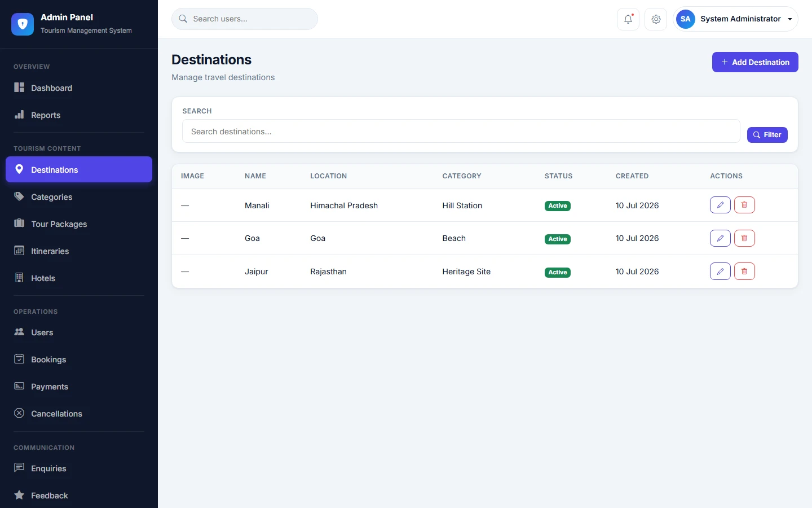Open the Dashboard page
The width and height of the screenshot is (812, 508).
click(x=79, y=88)
